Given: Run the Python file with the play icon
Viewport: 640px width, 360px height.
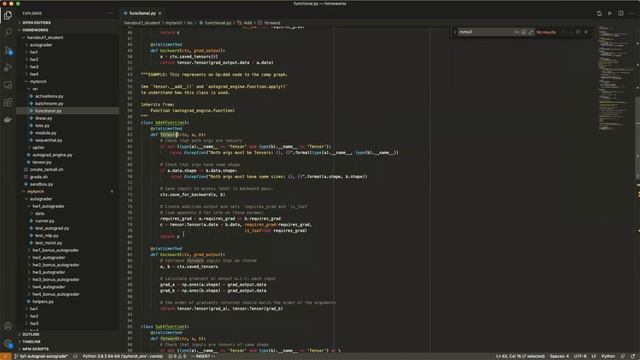Looking at the screenshot, I should [x=610, y=13].
